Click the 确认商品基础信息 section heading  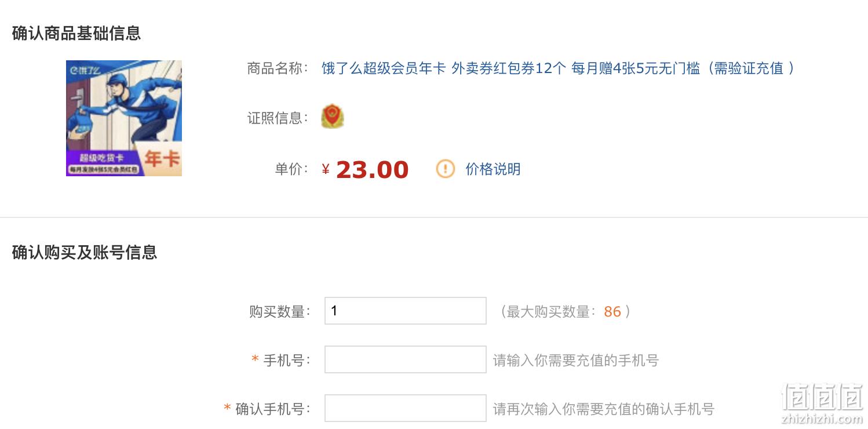coord(76,33)
